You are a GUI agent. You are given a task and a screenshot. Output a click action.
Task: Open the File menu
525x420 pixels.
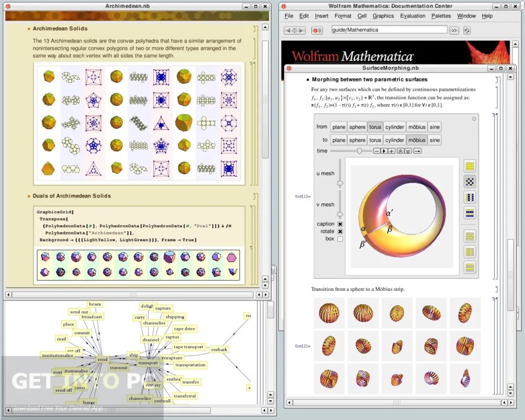[289, 16]
